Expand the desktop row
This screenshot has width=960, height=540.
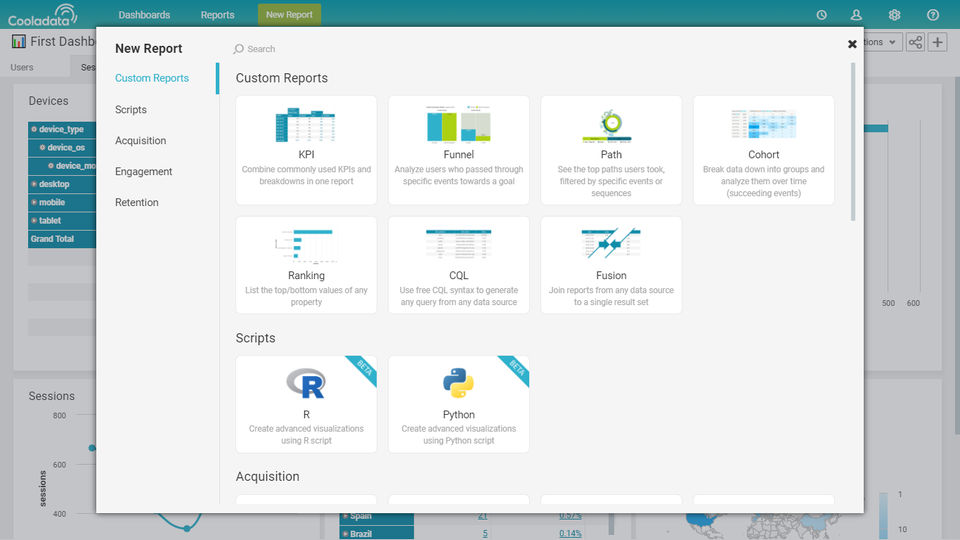pyautogui.click(x=34, y=184)
